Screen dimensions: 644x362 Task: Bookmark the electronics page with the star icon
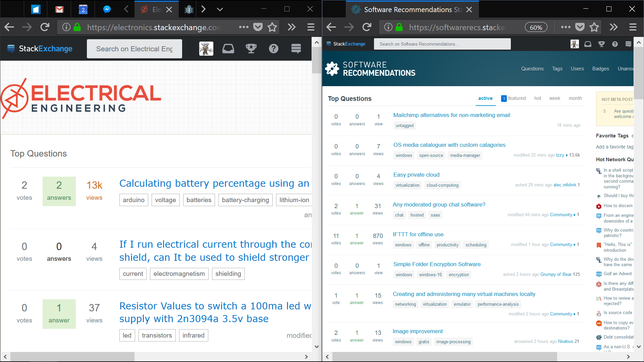pyautogui.click(x=272, y=27)
